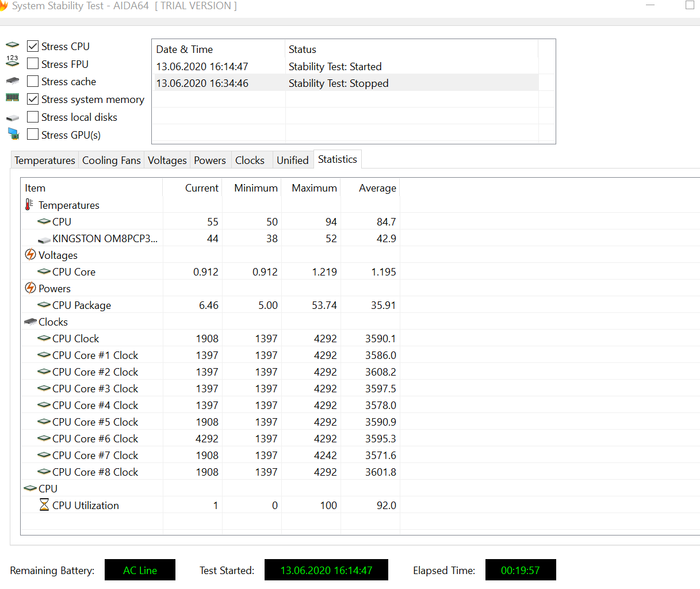Enable the Stress FPU checkbox
The image size is (700, 589).
click(x=33, y=63)
